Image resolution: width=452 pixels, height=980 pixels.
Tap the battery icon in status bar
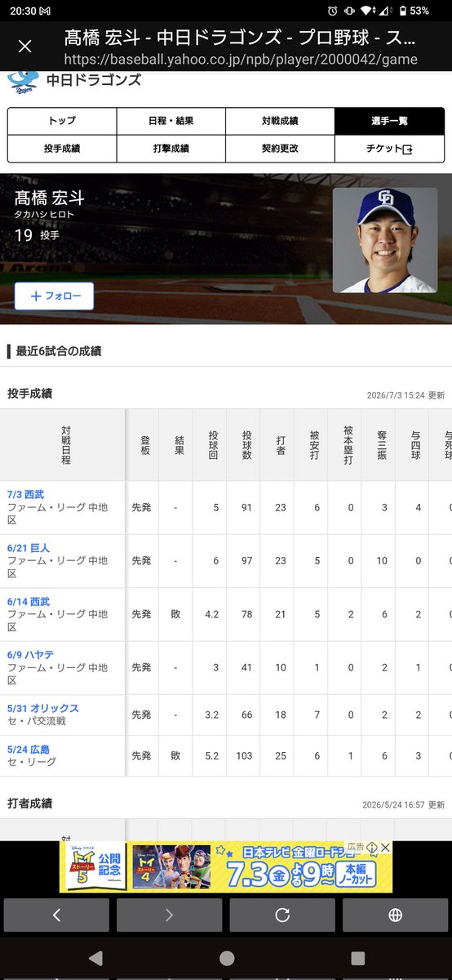(x=403, y=11)
